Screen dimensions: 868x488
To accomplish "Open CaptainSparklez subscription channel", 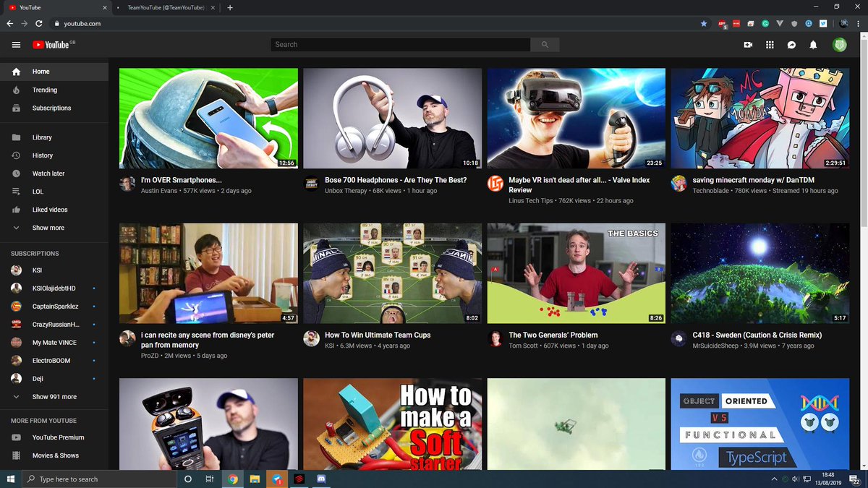I will 54,306.
